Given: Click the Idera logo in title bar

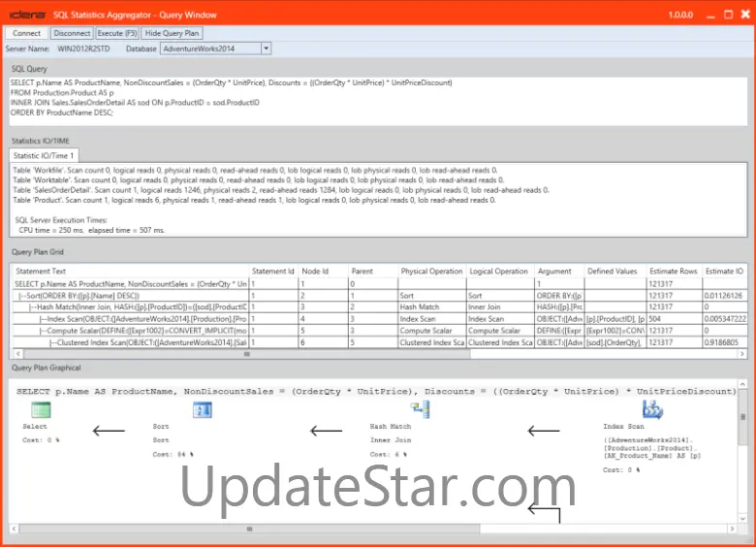Looking at the screenshot, I should (x=27, y=15).
